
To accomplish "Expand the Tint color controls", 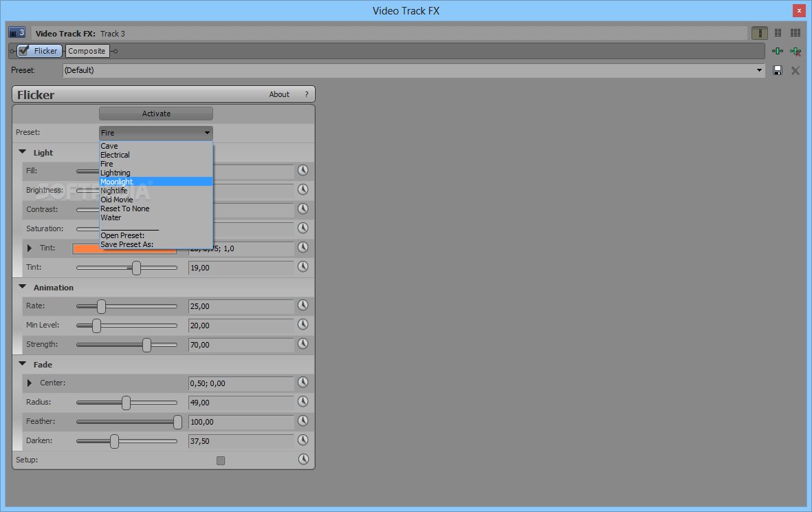I will pos(30,248).
